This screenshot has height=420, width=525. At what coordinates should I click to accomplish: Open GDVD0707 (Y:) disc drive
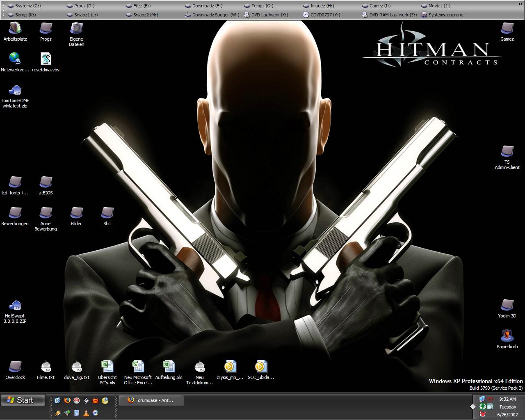tap(322, 15)
